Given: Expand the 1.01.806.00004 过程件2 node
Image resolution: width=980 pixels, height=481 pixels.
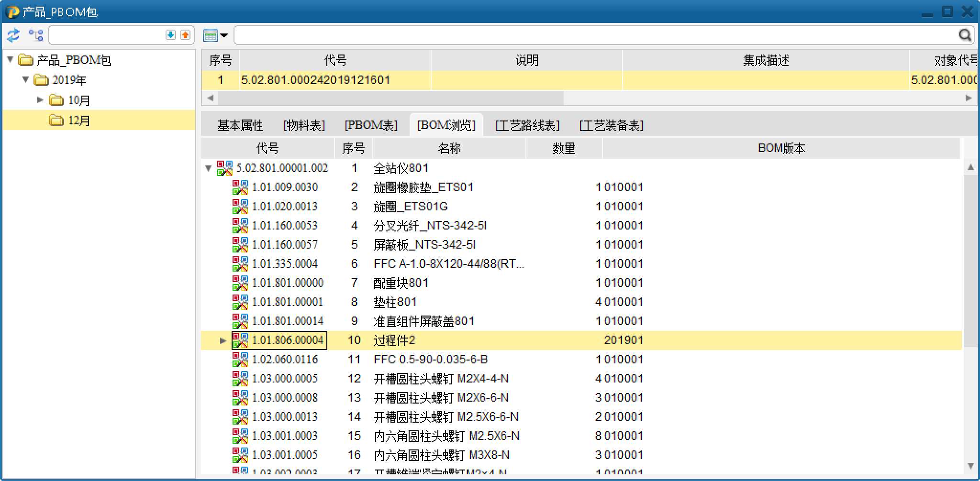Looking at the screenshot, I should click(223, 340).
